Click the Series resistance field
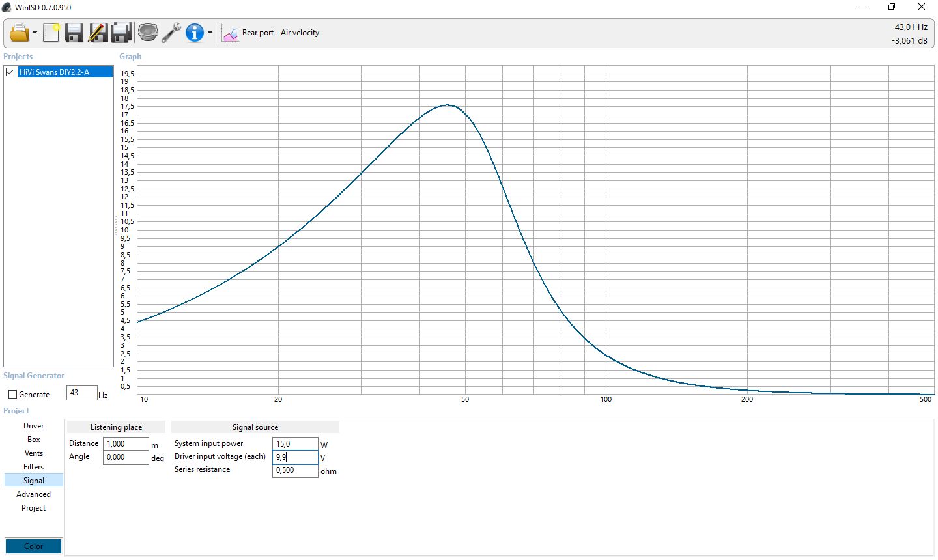The height and width of the screenshot is (560, 938). coord(295,470)
